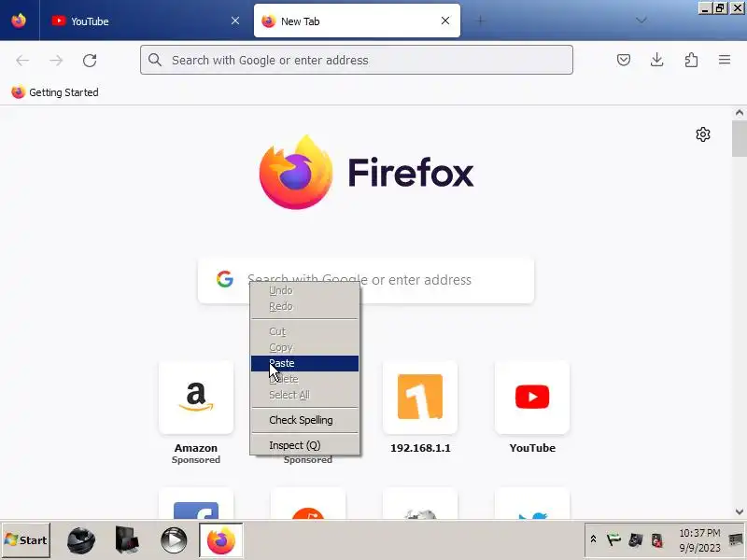Image resolution: width=747 pixels, height=560 pixels.
Task: Expand the list all tabs chevron
Action: (x=641, y=21)
